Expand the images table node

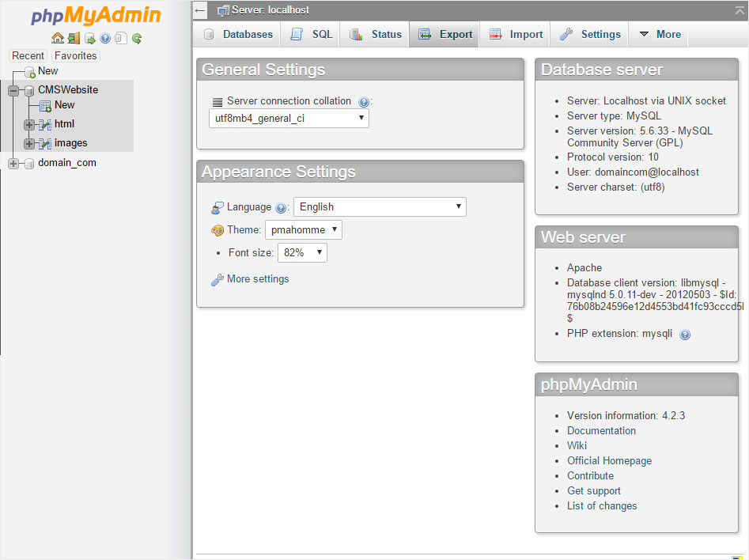click(29, 143)
